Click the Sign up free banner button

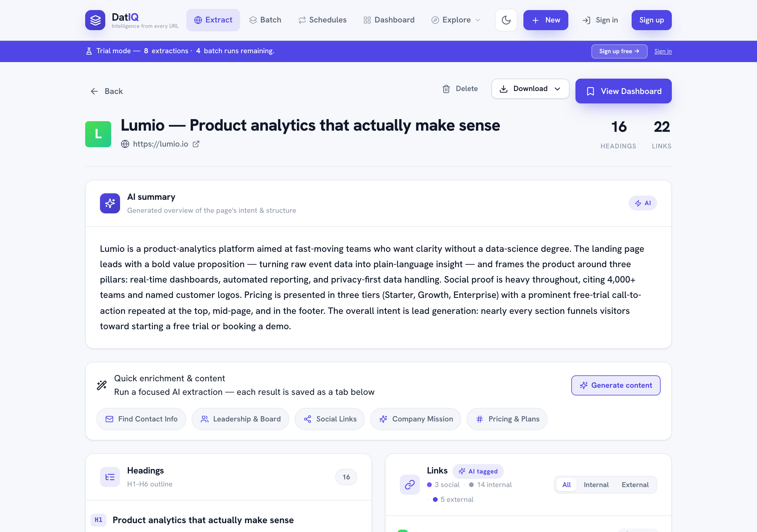pyautogui.click(x=619, y=51)
